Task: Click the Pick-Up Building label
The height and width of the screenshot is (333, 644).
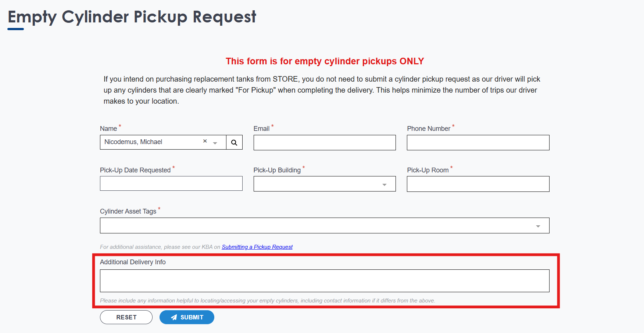Action: 277,170
